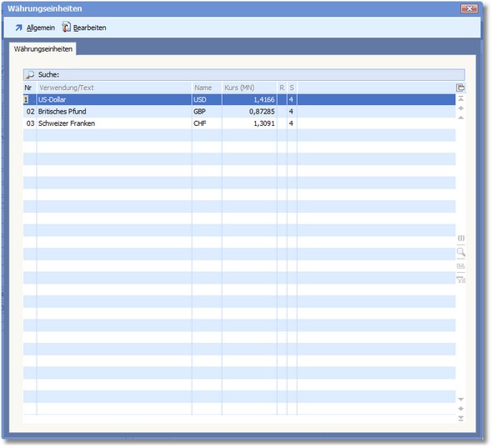Select the Schweizer Franken row

(239, 123)
